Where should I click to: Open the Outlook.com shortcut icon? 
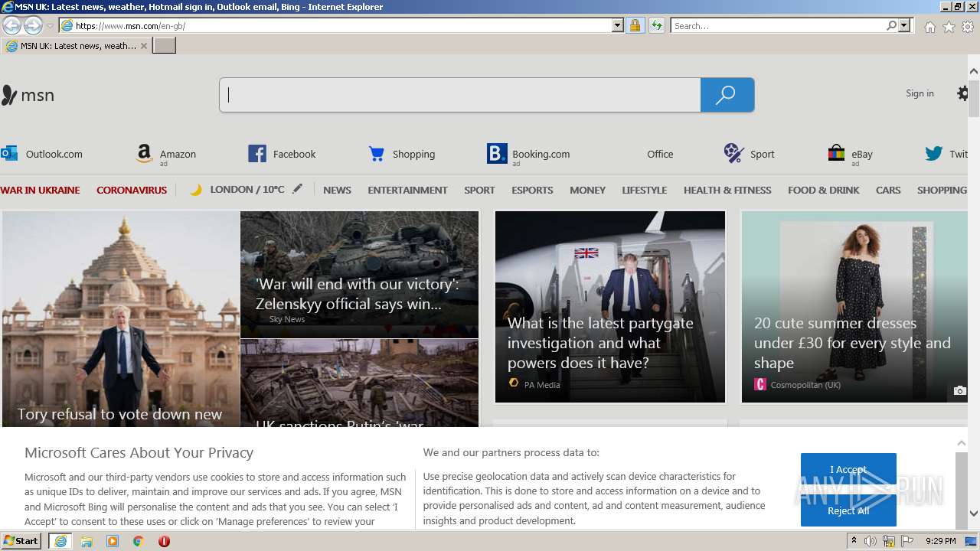9,154
